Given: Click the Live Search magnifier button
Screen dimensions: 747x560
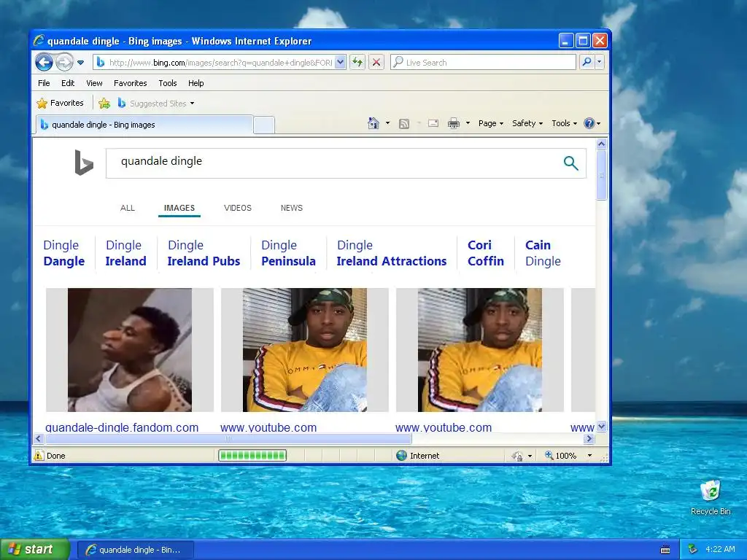Looking at the screenshot, I should pyautogui.click(x=587, y=63).
